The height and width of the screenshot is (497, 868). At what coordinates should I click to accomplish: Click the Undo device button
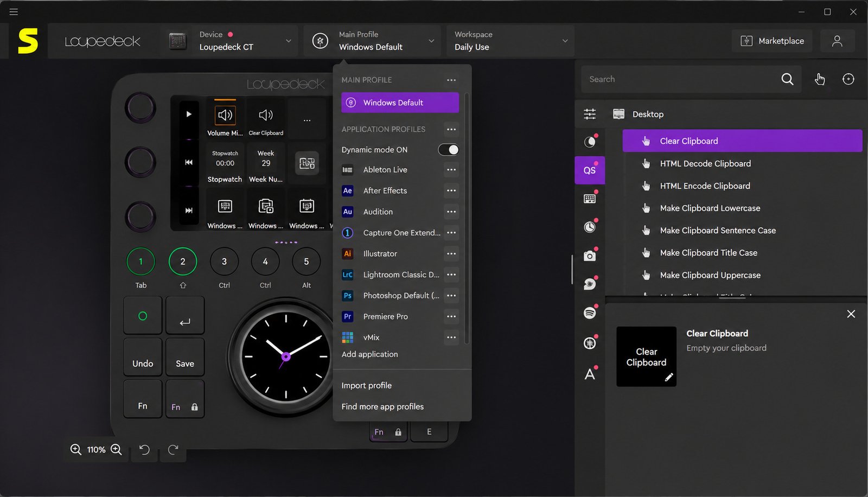143,357
